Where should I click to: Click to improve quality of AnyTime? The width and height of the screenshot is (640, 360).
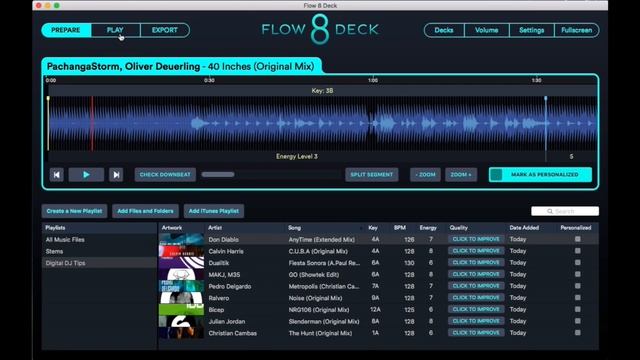pyautogui.click(x=476, y=239)
